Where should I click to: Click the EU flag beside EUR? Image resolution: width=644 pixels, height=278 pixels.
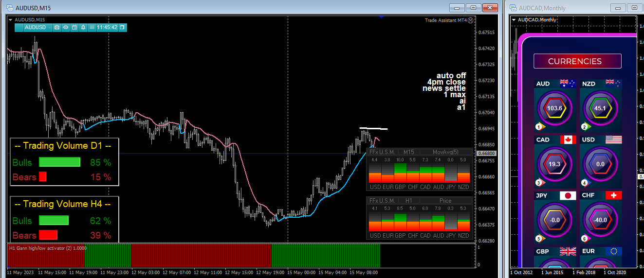coord(614,251)
